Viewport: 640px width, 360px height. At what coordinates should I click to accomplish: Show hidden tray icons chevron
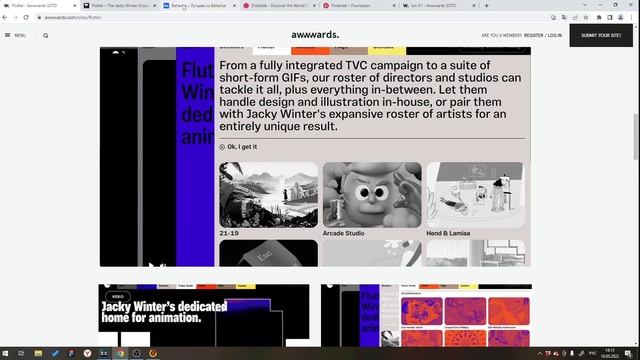click(x=540, y=353)
